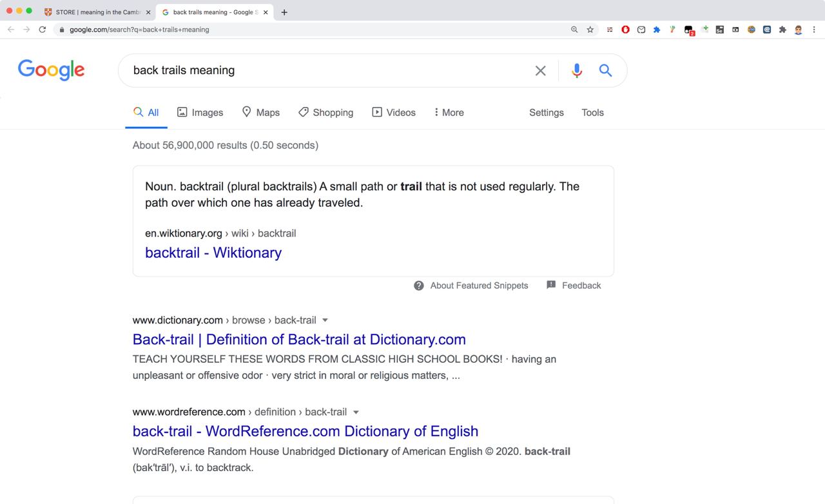
Task: Click the blue search magnifier button
Action: pyautogui.click(x=605, y=70)
